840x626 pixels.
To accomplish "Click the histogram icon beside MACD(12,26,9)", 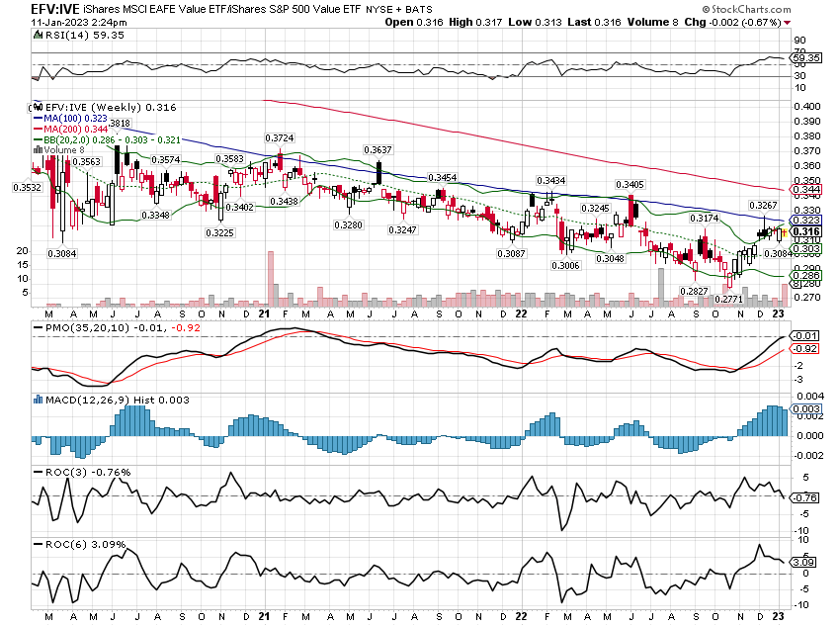I will coord(38,400).
